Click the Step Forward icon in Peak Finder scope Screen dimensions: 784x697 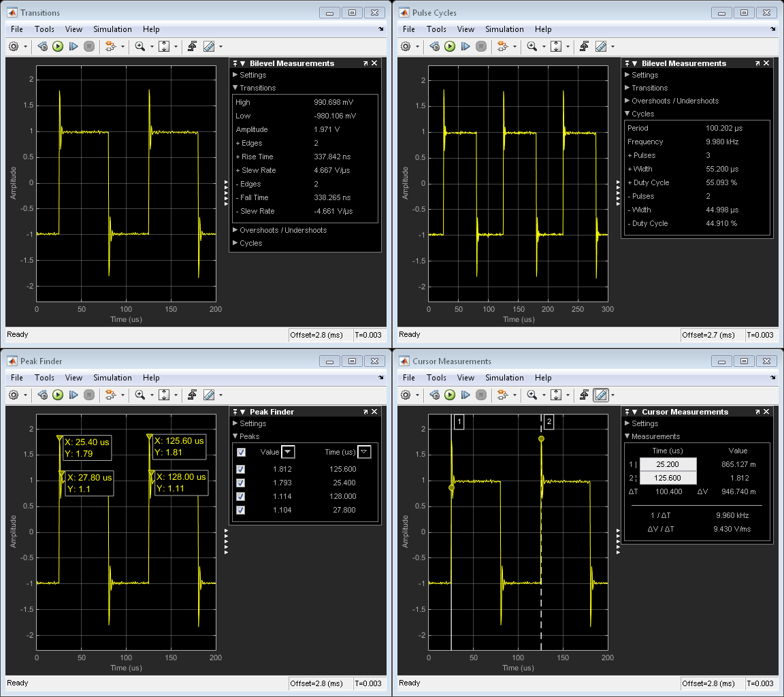pyautogui.click(x=74, y=395)
